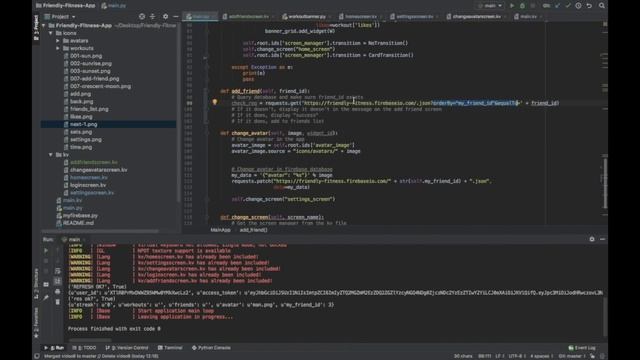Select README.md in the project tree
640x360 pixels.
tap(78, 223)
